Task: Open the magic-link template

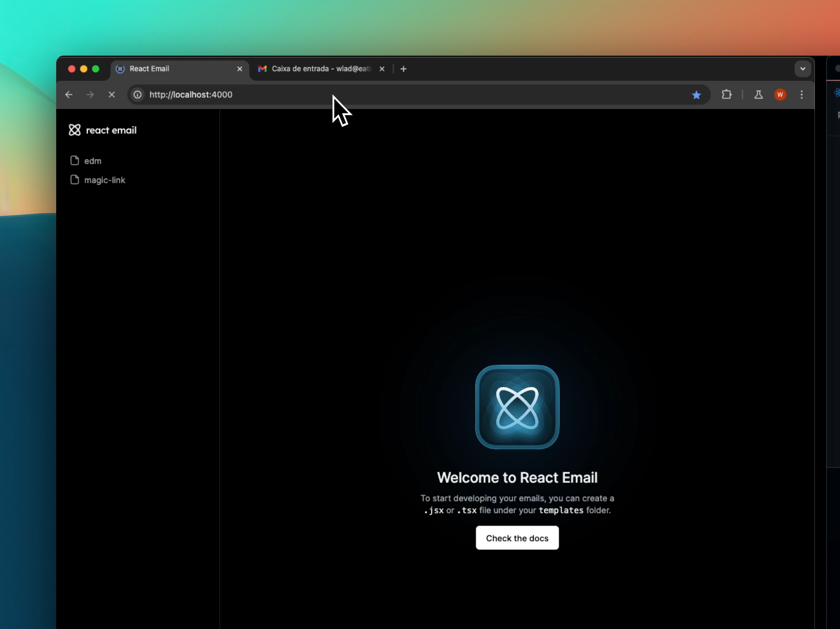Action: (x=98, y=180)
